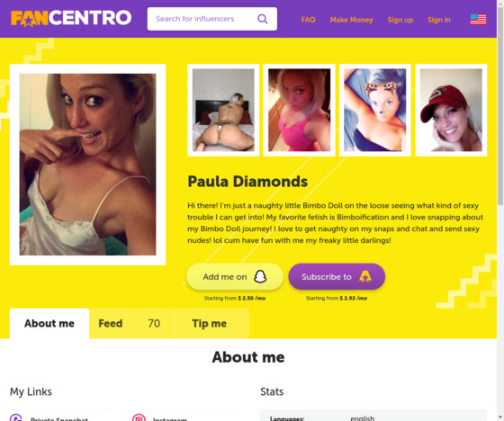Go to Sign in

pyautogui.click(x=439, y=20)
